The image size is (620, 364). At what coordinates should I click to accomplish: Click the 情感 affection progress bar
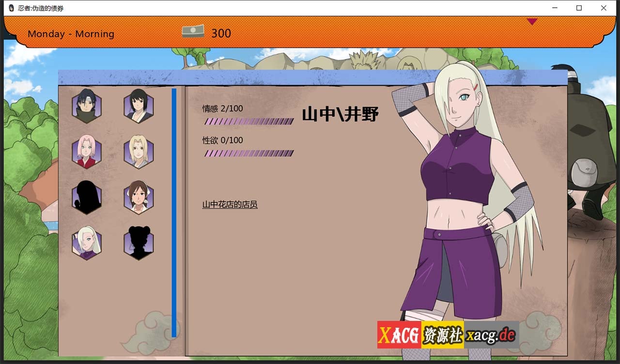pyautogui.click(x=249, y=121)
